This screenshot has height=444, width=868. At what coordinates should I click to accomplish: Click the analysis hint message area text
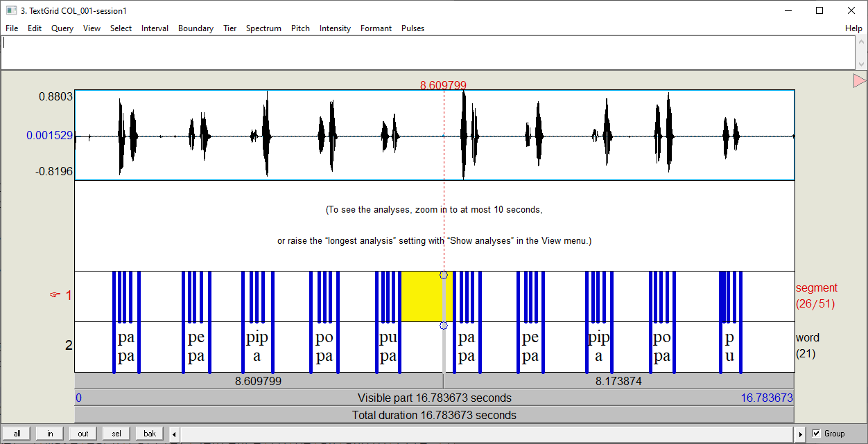[x=434, y=225]
